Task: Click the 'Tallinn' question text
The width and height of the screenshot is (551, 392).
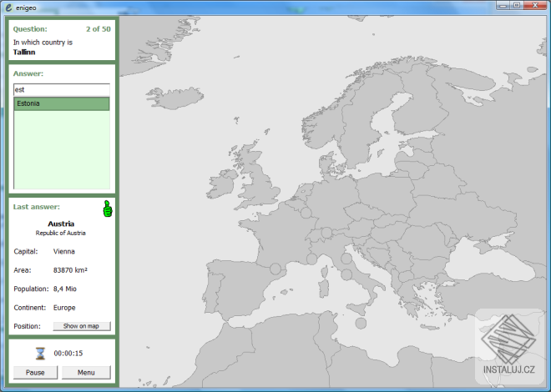Action: click(x=24, y=53)
